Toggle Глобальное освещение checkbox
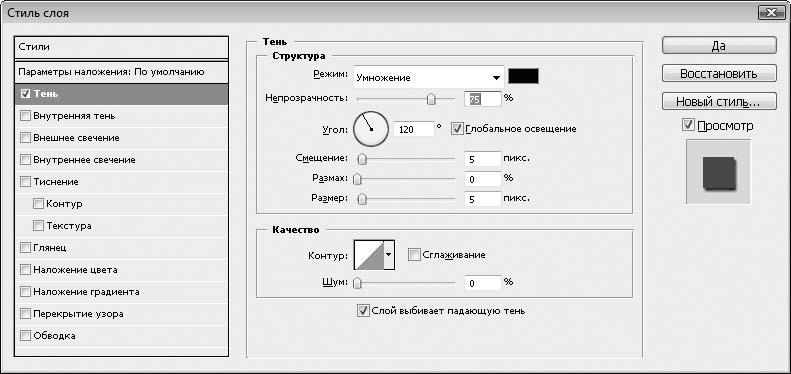Viewport: 791px width, 374px height. (458, 129)
